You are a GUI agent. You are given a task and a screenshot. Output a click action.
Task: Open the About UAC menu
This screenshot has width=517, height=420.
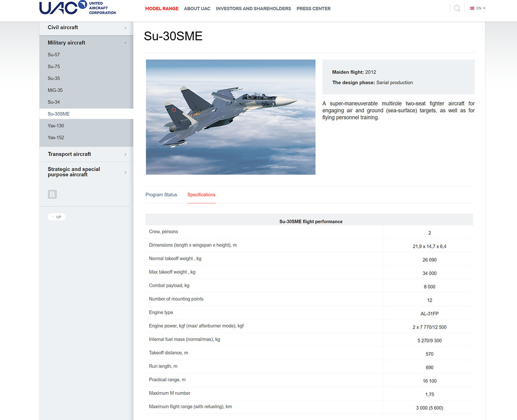(197, 9)
